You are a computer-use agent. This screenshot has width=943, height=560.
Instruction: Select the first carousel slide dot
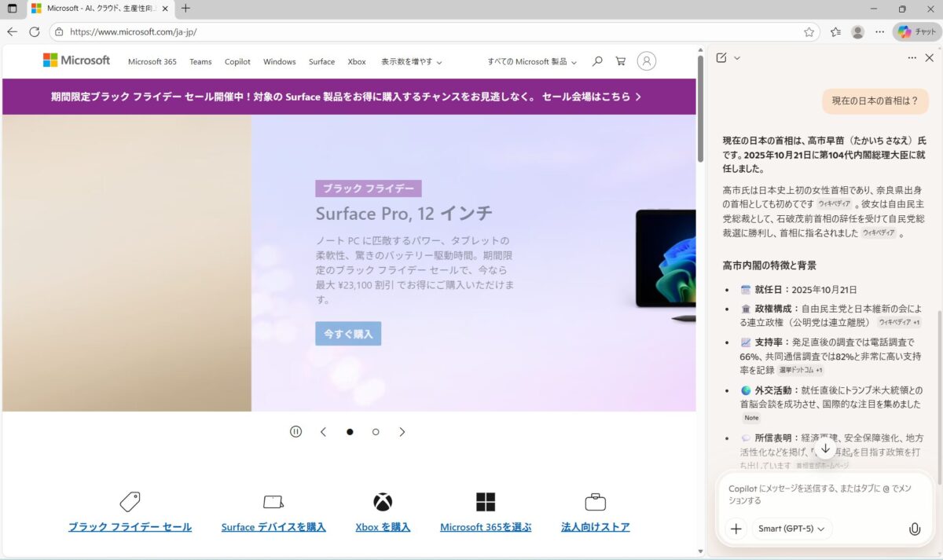[350, 431]
